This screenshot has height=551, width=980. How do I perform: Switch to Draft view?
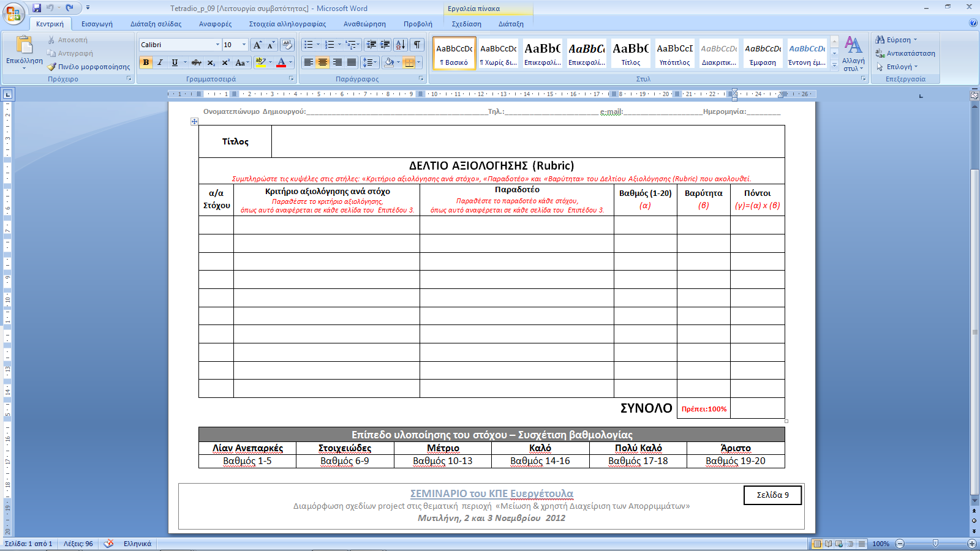click(x=862, y=544)
